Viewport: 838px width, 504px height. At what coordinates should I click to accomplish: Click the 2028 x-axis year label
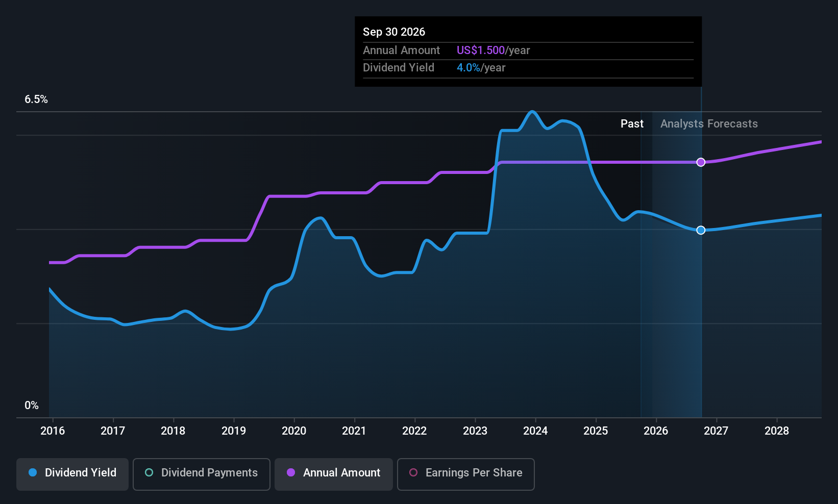pyautogui.click(x=777, y=431)
